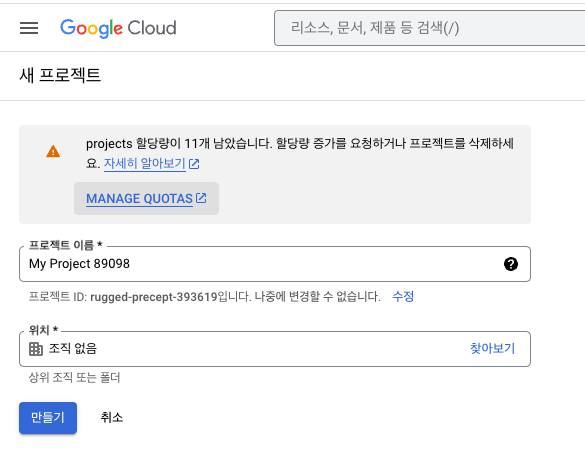Screen dimensions: 585x470
Task: Click the orange warning triangle icon
Action: 53,151
